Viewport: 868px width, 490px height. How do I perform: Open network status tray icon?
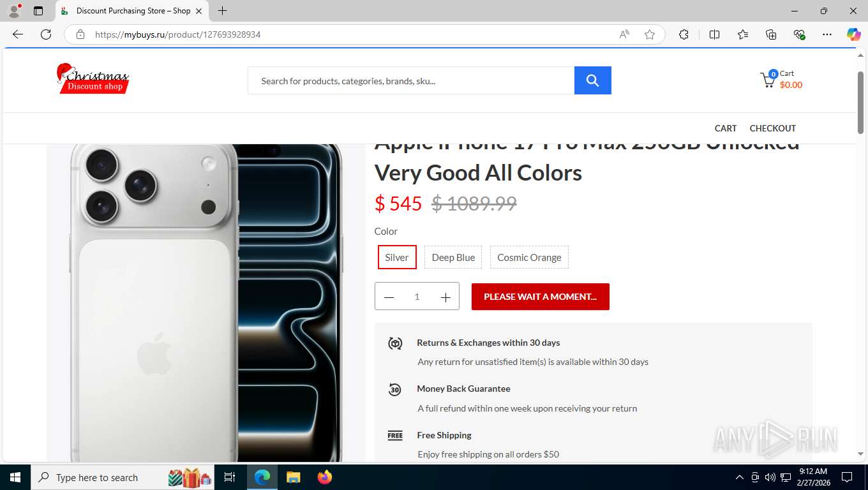pos(785,477)
